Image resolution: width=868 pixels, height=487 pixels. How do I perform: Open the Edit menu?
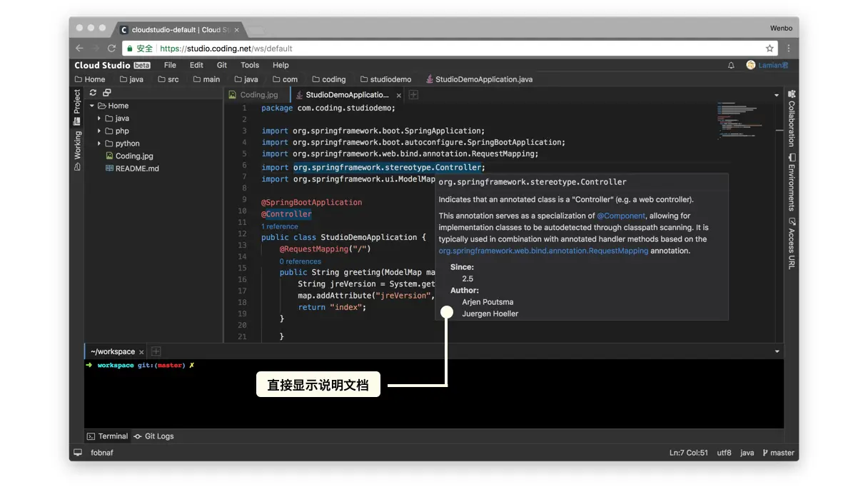[196, 65]
